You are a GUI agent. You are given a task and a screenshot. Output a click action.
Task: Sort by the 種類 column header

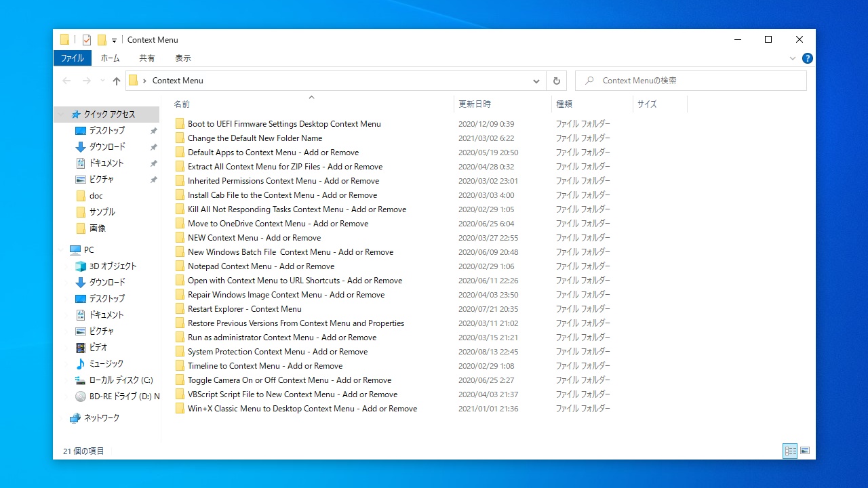coord(564,104)
